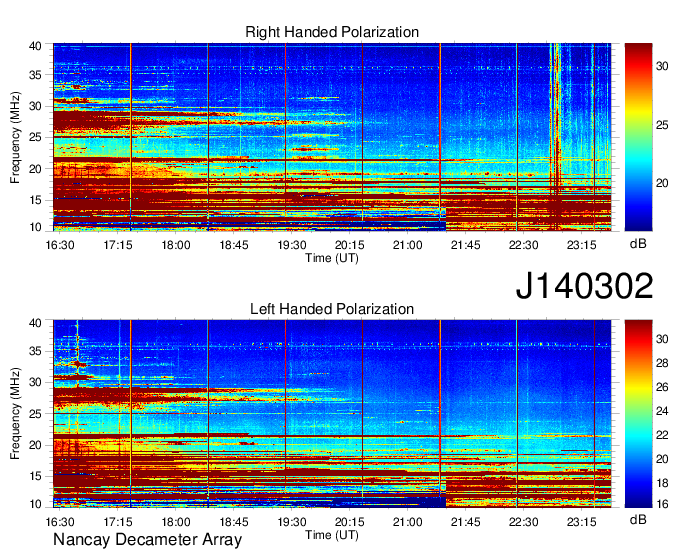
Task: Click "Frequency (MHz)" label of Left Handed plot
Action: tap(15, 414)
